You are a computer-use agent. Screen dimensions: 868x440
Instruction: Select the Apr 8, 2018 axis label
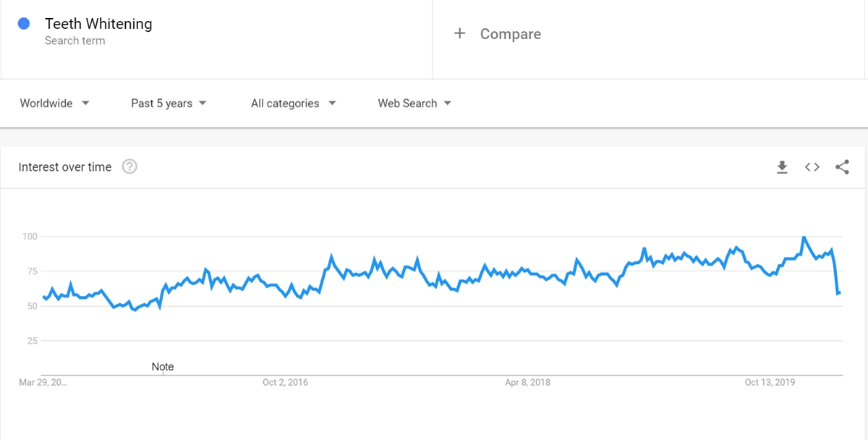point(528,382)
